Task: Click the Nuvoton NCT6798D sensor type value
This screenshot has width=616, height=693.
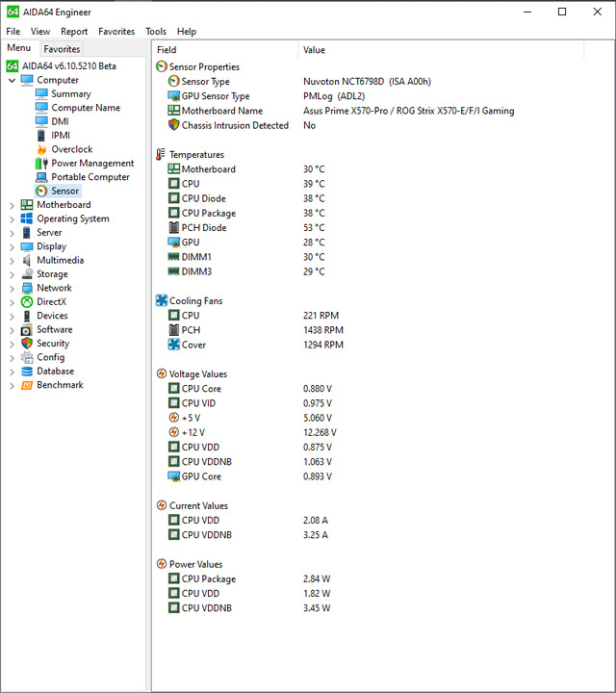Action: pos(367,81)
